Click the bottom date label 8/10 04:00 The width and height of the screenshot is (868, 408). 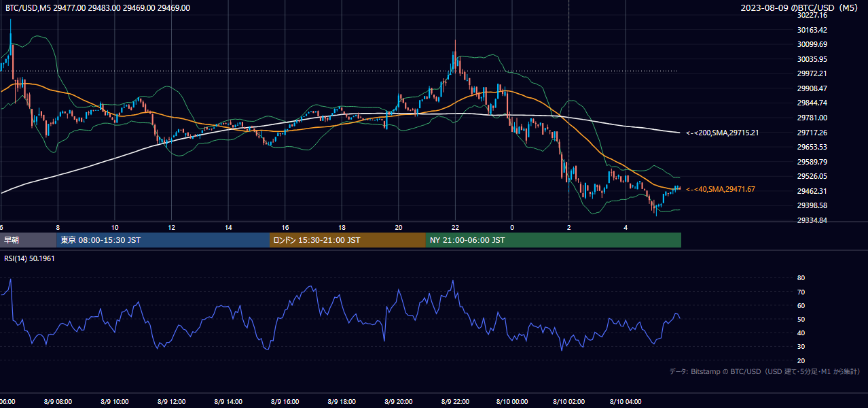coord(626,402)
